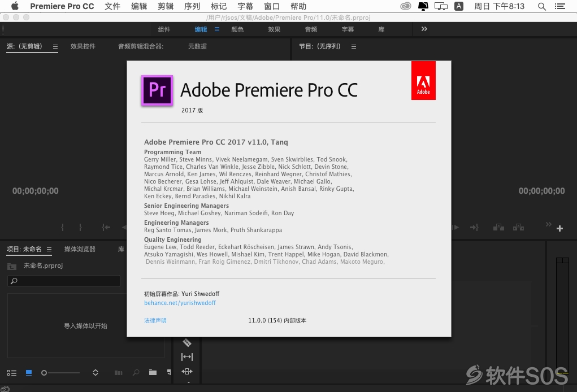577x392 pixels.
Task: Open the 编辑 workspace options menu
Action: 217,29
